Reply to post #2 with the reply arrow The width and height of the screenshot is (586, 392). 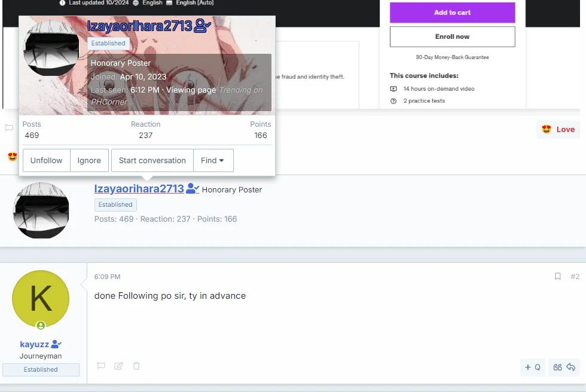(571, 367)
